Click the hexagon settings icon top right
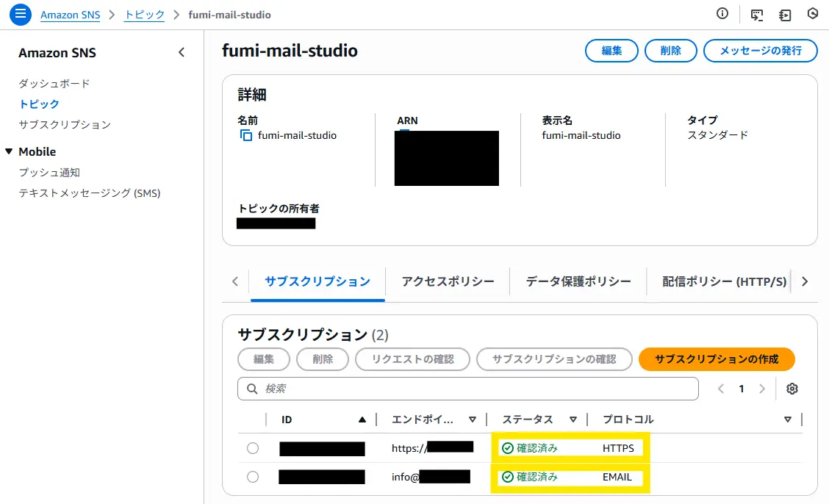 point(812,14)
